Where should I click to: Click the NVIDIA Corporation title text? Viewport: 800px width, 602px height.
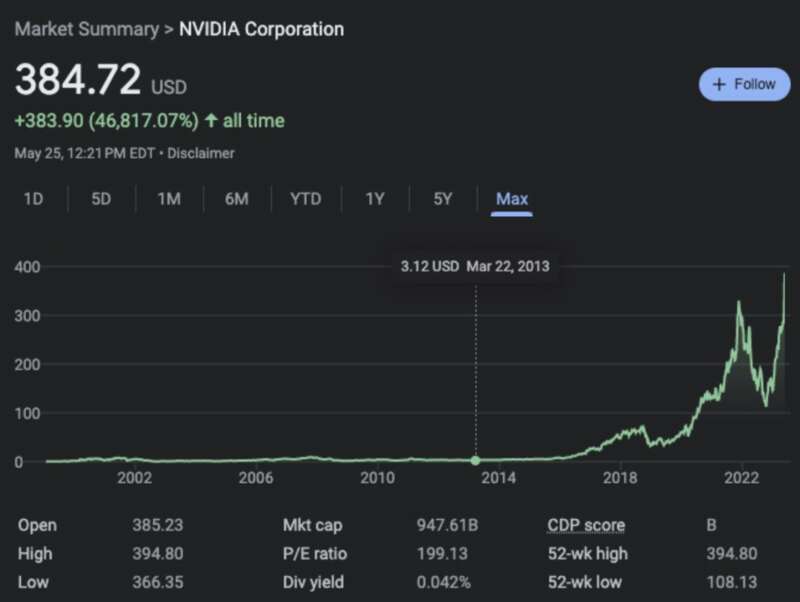(x=261, y=29)
